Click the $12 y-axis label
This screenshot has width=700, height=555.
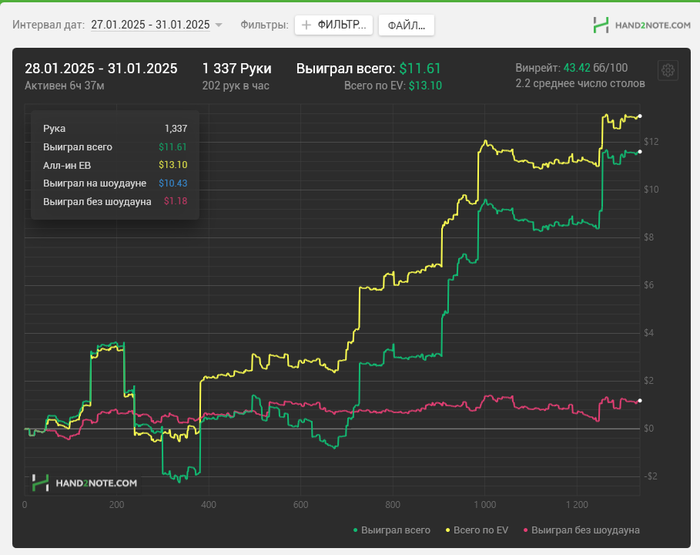coord(651,142)
